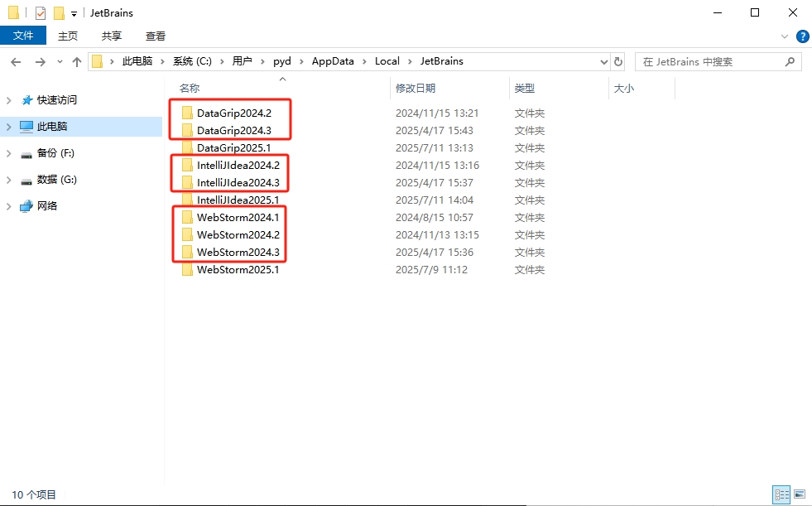This screenshot has width=812, height=506.
Task: Go up one folder level
Action: [77, 62]
